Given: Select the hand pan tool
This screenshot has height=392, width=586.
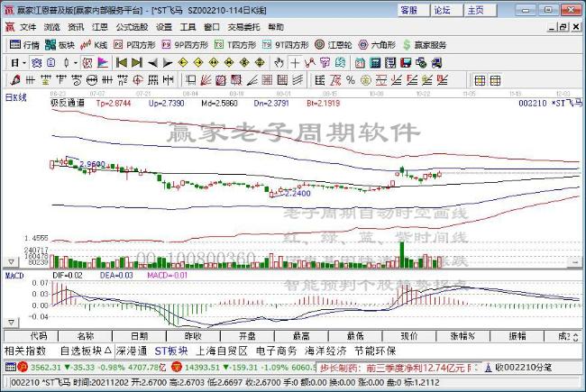Looking at the screenshot, I should tap(279, 63).
